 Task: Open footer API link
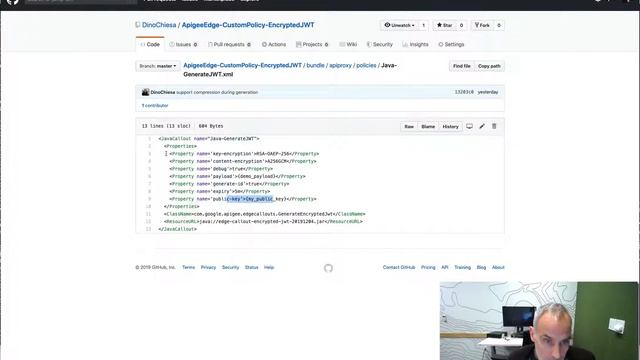pyautogui.click(x=444, y=267)
